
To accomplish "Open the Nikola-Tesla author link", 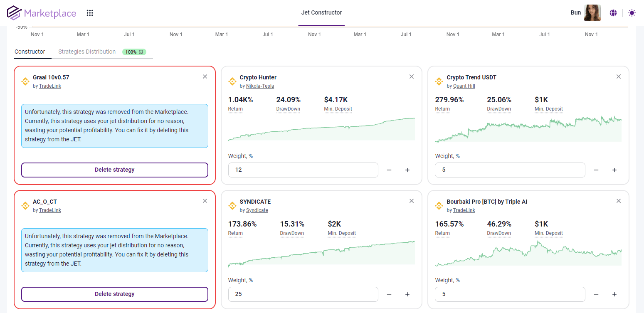I will tap(260, 86).
